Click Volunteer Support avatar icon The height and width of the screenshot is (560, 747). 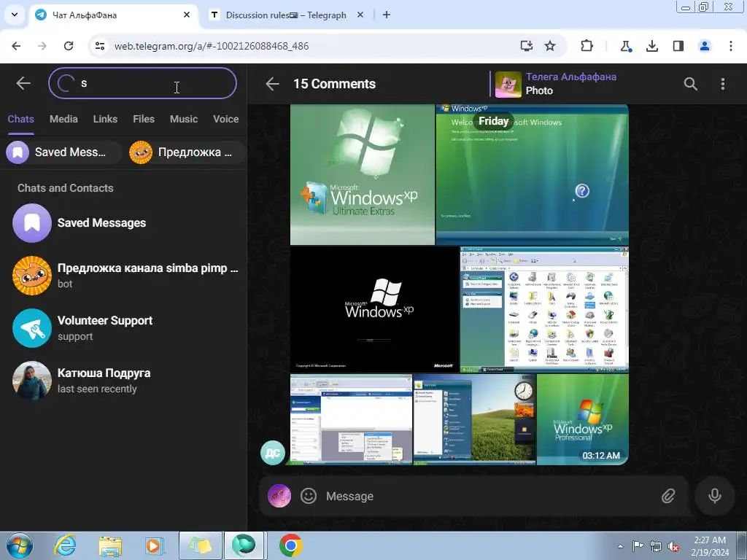pyautogui.click(x=32, y=328)
